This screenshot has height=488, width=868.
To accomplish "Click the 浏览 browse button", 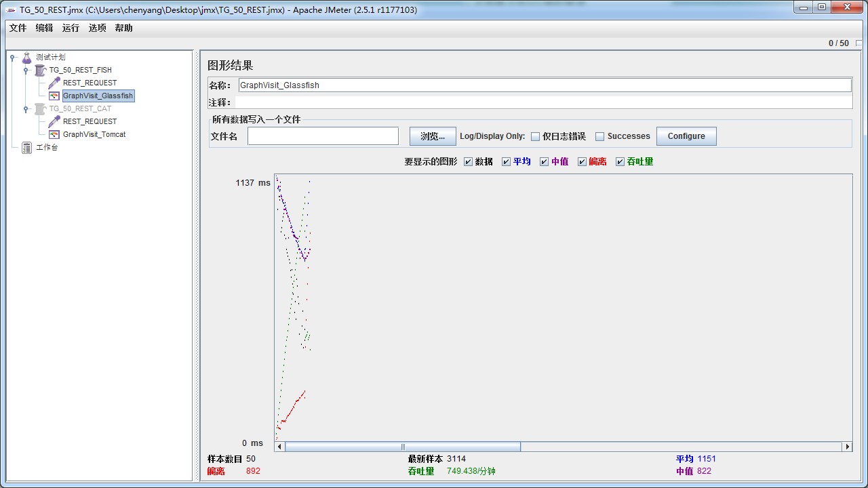I will [432, 136].
